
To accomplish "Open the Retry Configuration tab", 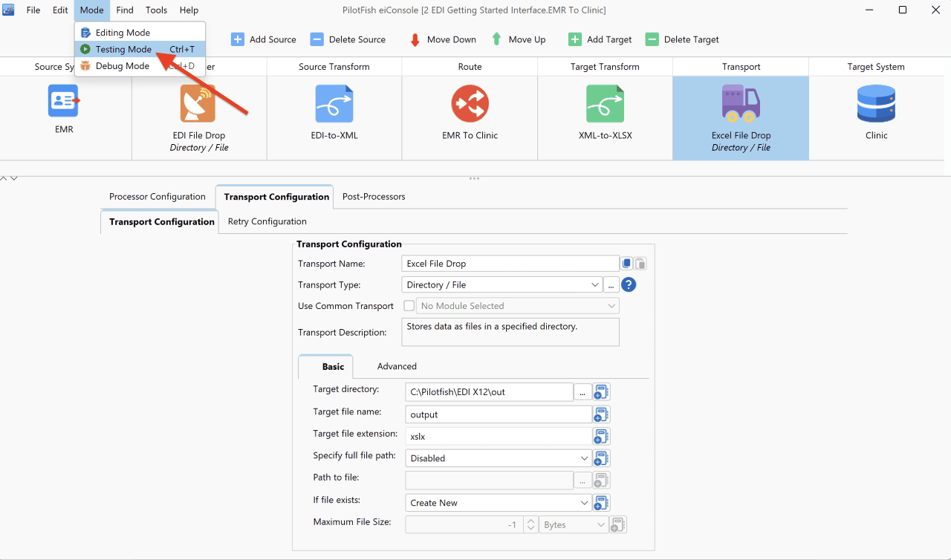I will click(x=267, y=221).
